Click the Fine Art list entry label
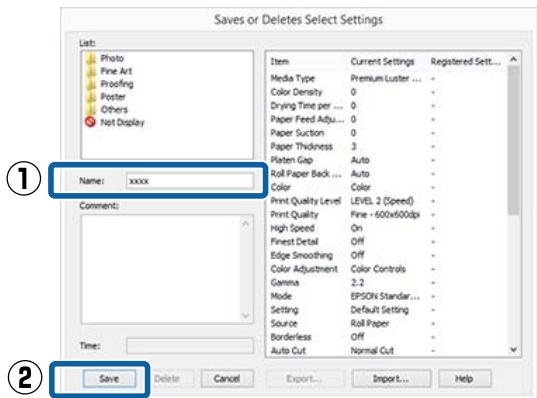537x398 pixels. [x=116, y=71]
